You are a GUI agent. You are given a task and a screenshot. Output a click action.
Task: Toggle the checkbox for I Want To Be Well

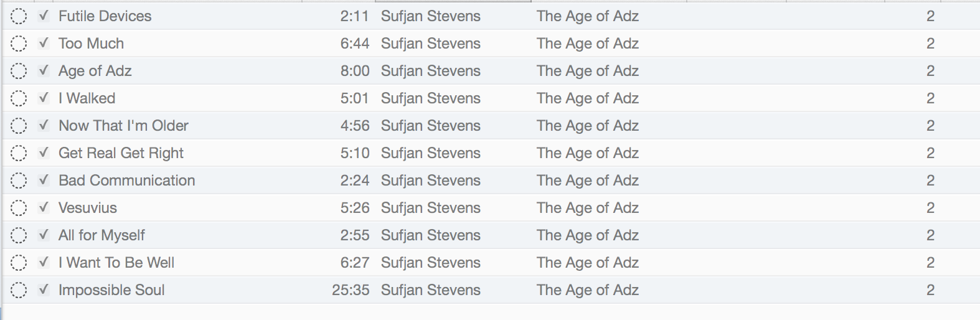tap(44, 262)
